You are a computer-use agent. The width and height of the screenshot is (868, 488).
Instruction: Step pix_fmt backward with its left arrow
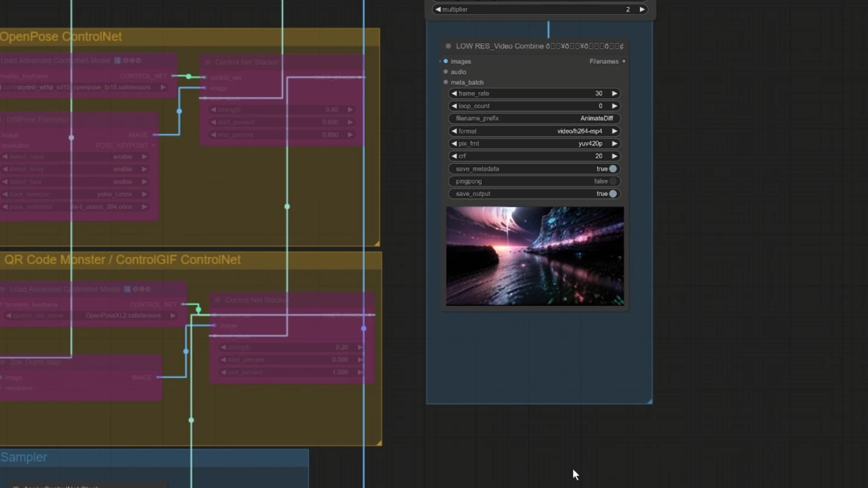454,143
